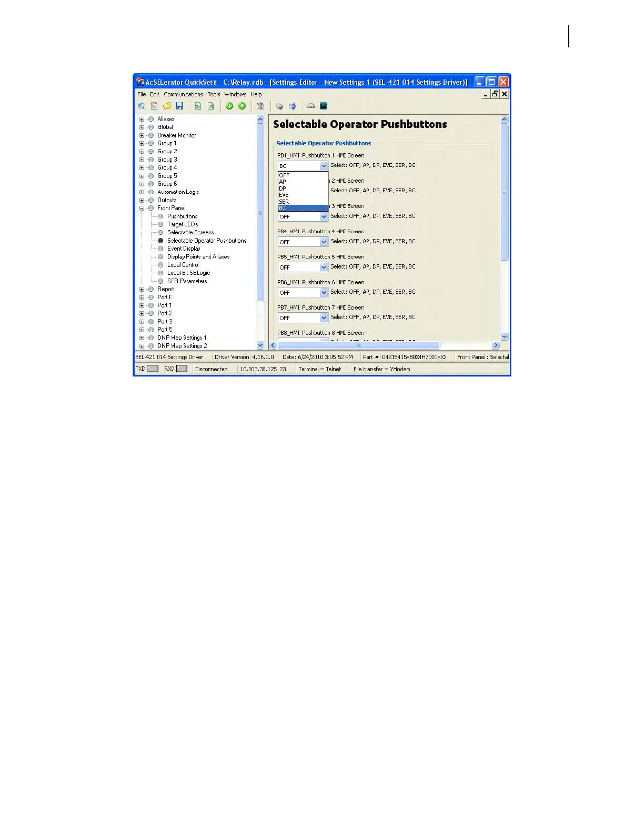This screenshot has height=834, width=644.
Task: Click the green up-arrow send settings icon
Action: (x=242, y=106)
